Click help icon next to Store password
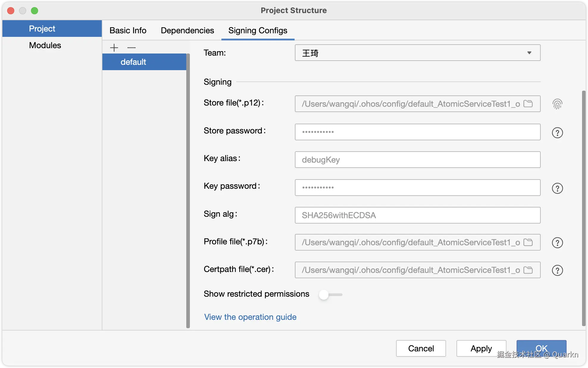The height and width of the screenshot is (368, 588). click(557, 133)
